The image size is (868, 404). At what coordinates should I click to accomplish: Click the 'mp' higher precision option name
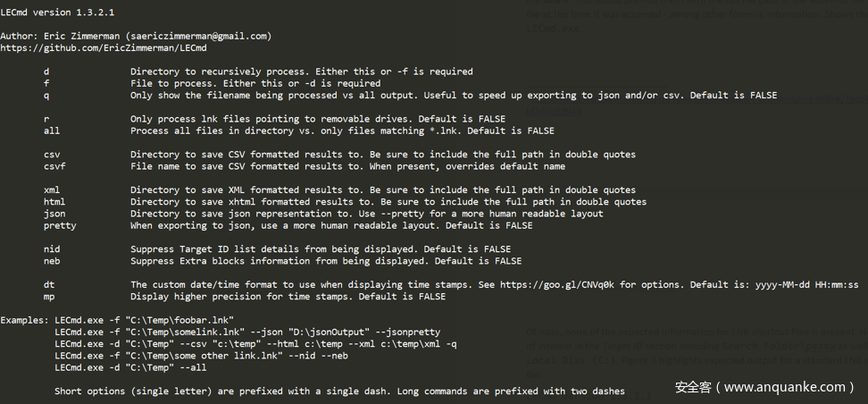pyautogui.click(x=49, y=296)
